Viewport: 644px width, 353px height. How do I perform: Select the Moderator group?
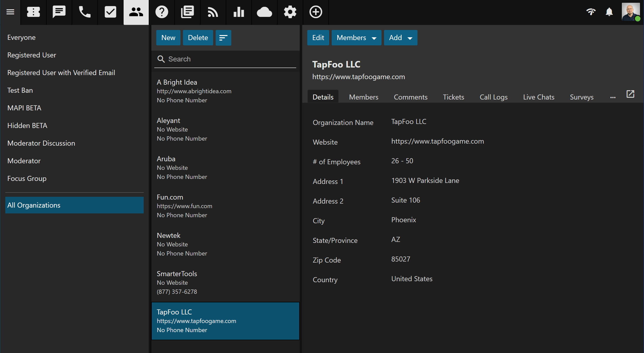(x=74, y=161)
